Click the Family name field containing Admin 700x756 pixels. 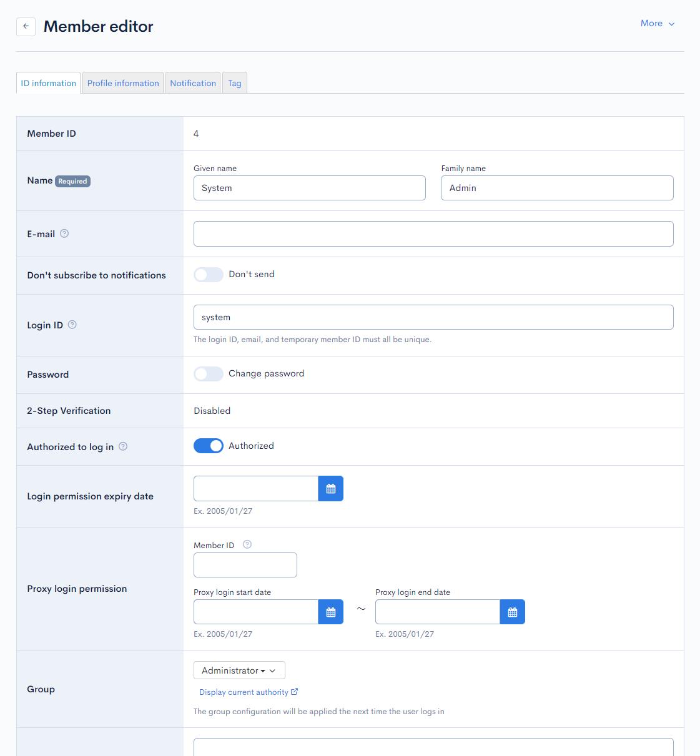pyautogui.click(x=556, y=188)
